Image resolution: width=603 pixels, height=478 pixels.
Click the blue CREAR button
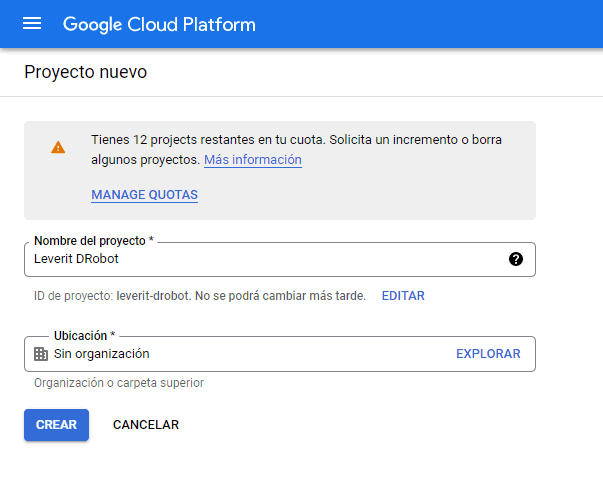(x=57, y=425)
